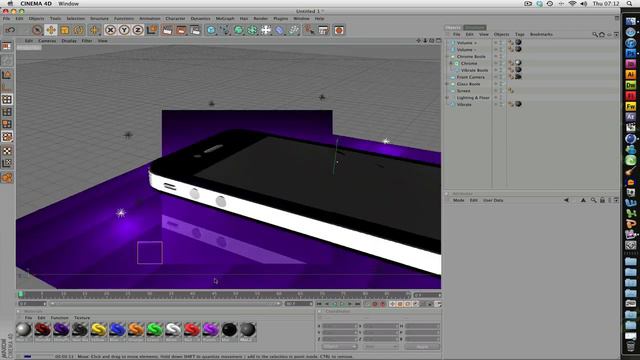The height and width of the screenshot is (360, 640).
Task: Open the Plugins menu
Action: click(x=280, y=18)
